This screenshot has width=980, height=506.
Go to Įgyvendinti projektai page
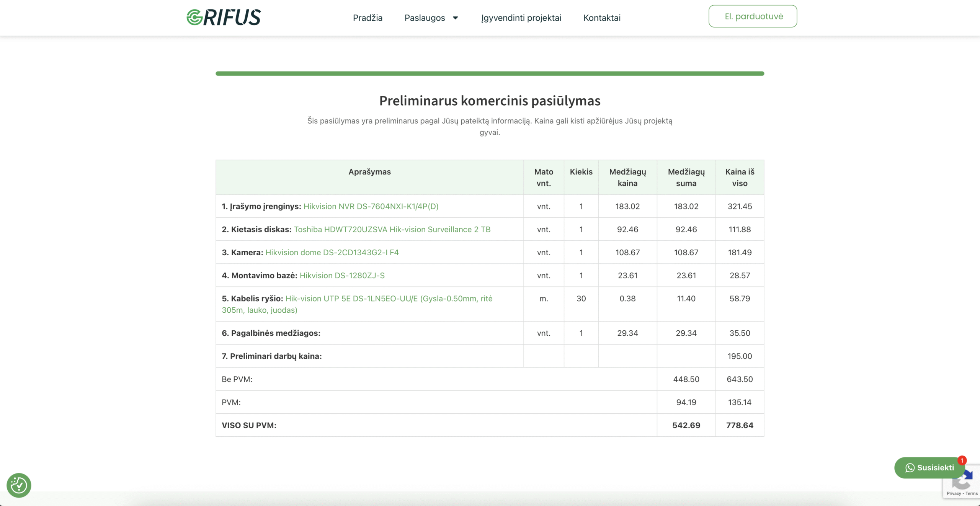click(x=521, y=18)
